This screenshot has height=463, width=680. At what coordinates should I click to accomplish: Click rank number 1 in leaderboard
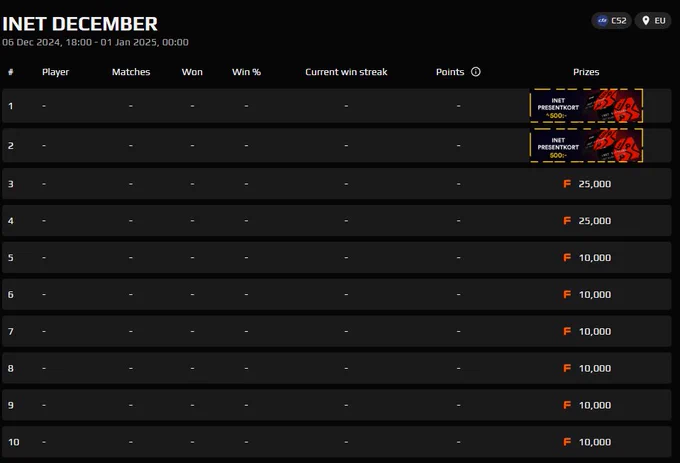point(10,106)
